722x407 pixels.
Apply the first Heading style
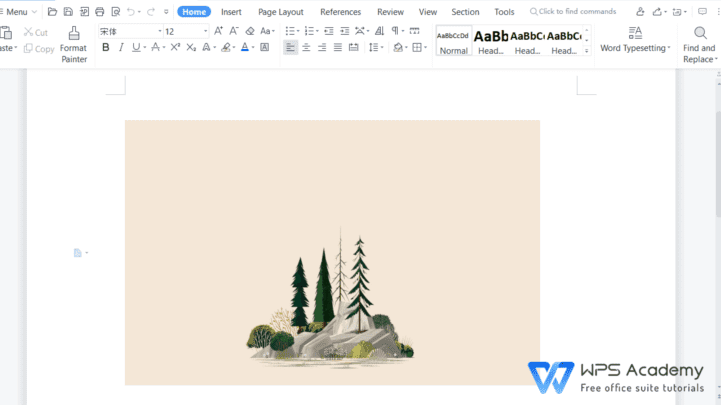click(x=491, y=41)
